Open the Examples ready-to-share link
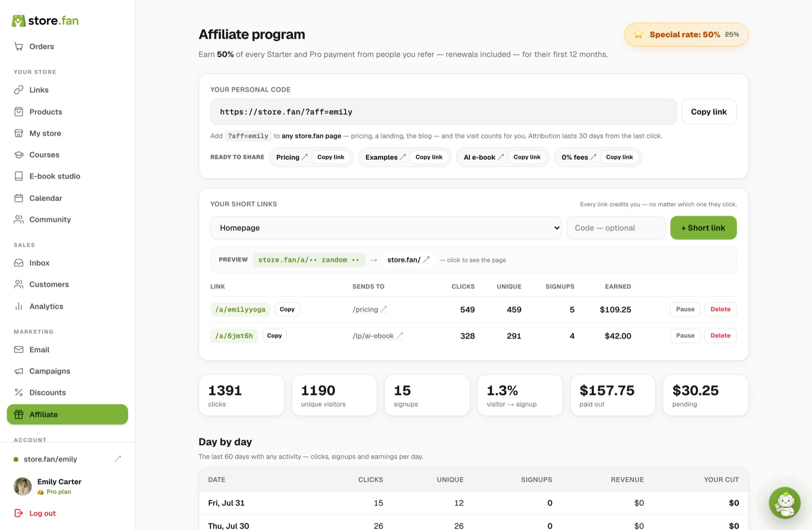This screenshot has width=812, height=530. coord(386,157)
